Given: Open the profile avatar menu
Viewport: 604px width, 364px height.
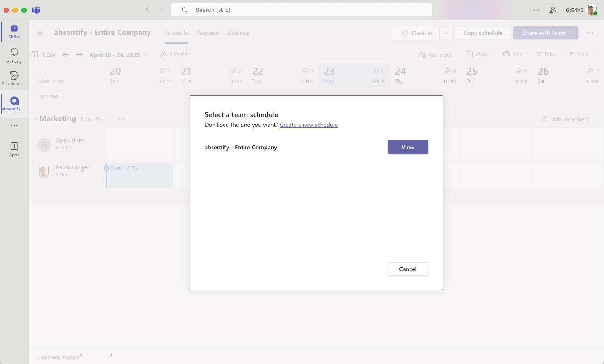Looking at the screenshot, I should click(x=592, y=10).
